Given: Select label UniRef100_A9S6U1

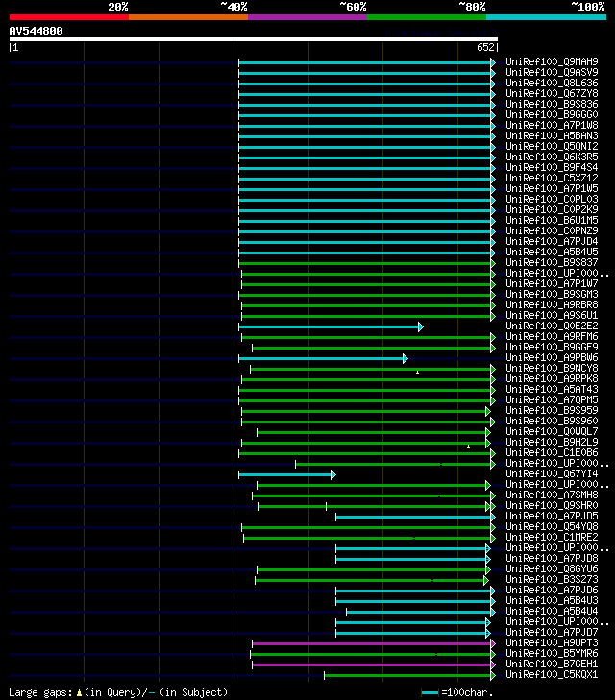Looking at the screenshot, I should 552,315.
